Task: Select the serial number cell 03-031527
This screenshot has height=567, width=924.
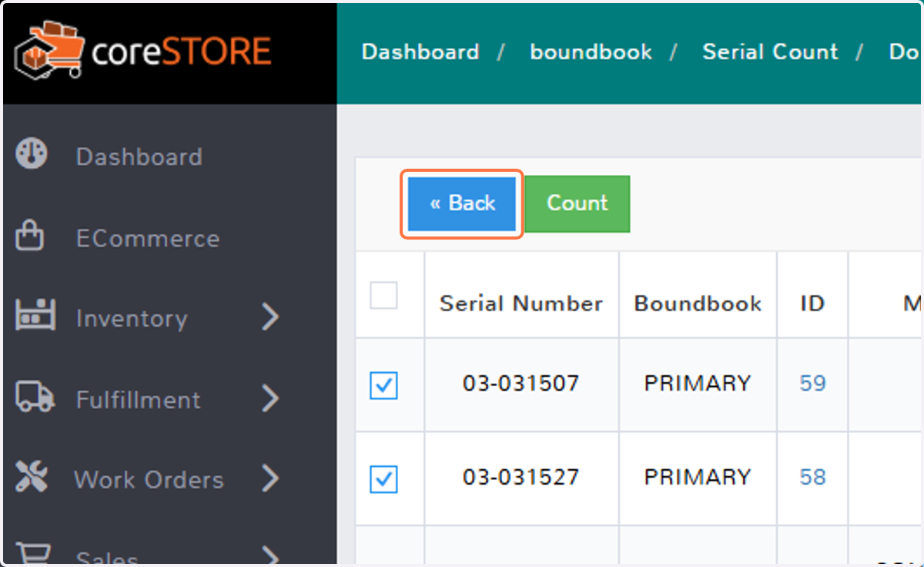Action: pos(521,477)
